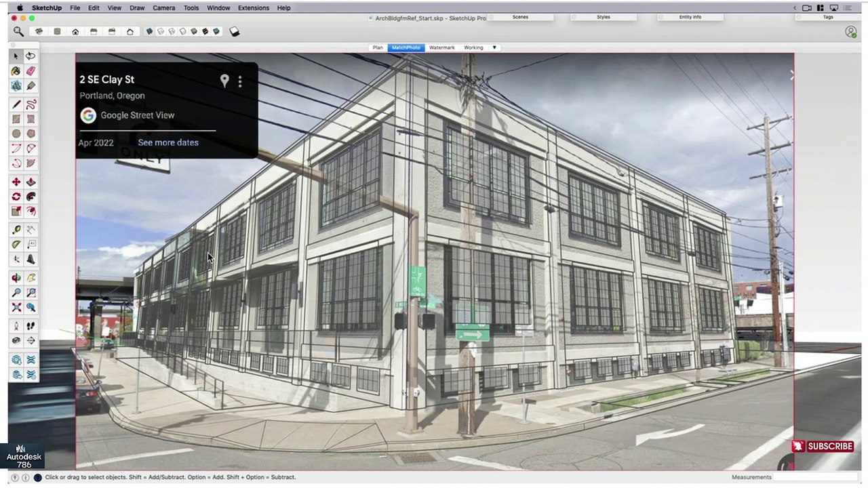Screen dimensions: 868x488
Task: Choose the Circle tool
Action: point(16,134)
